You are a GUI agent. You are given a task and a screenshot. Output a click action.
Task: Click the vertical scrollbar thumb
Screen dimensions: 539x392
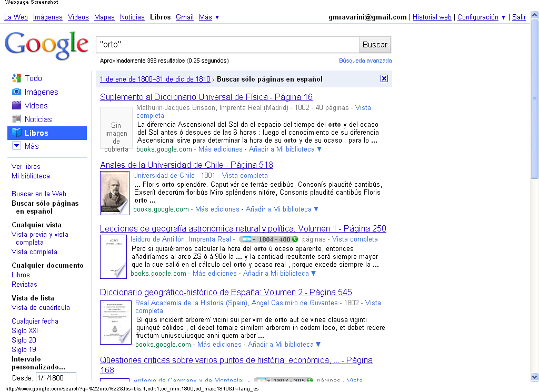coord(534,99)
